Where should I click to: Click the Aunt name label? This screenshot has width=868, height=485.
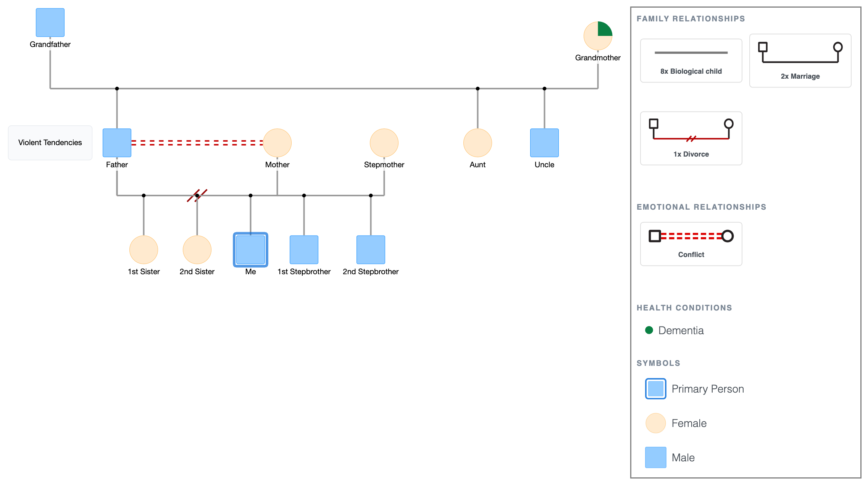(x=478, y=165)
